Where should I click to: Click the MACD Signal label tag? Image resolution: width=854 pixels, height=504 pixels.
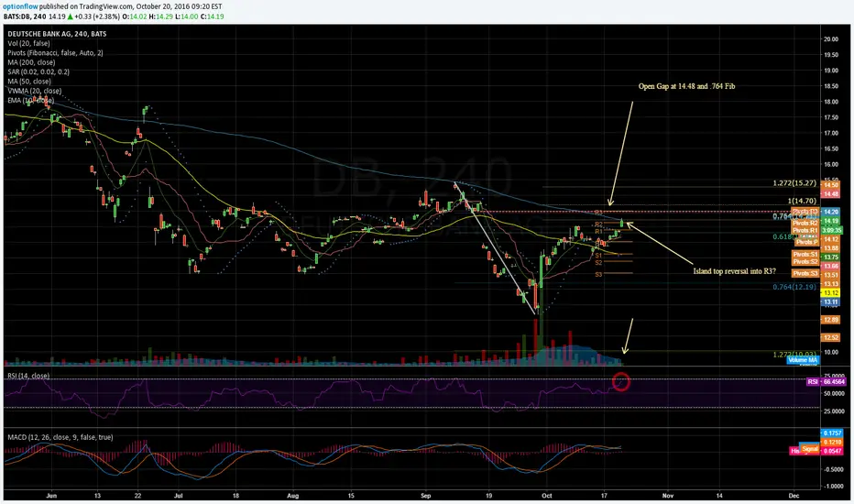810,449
